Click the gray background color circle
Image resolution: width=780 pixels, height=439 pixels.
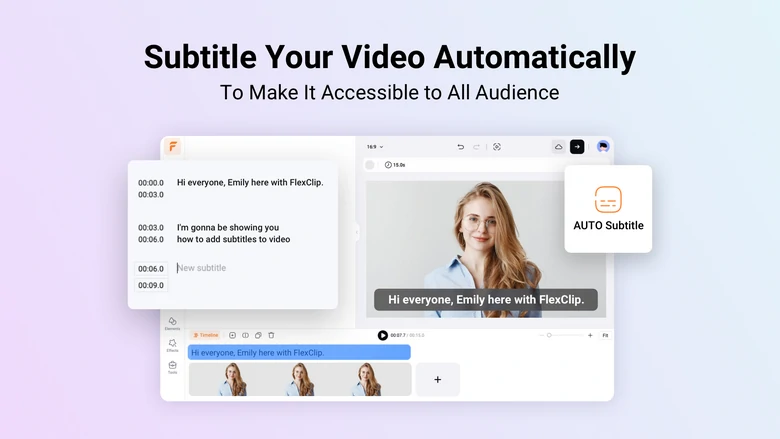click(370, 165)
